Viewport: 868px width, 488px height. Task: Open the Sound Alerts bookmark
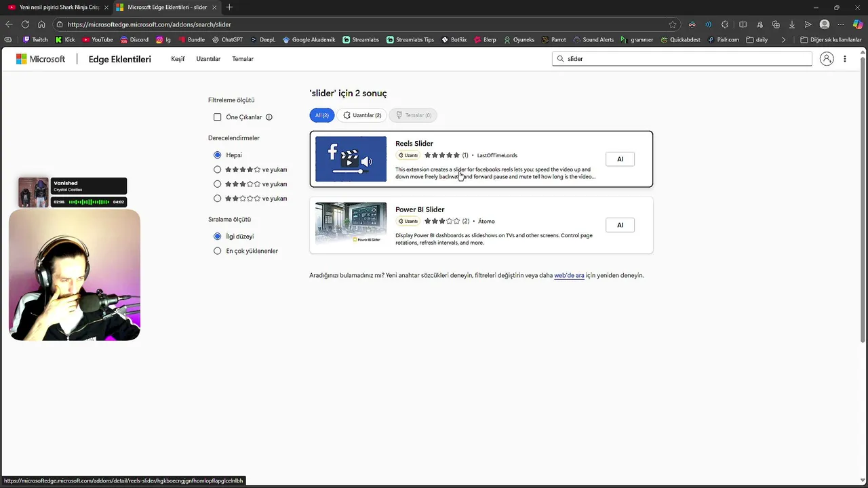593,40
